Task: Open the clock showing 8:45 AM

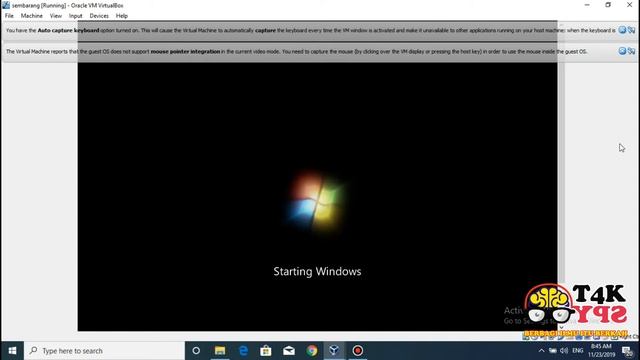Action: coord(601,351)
